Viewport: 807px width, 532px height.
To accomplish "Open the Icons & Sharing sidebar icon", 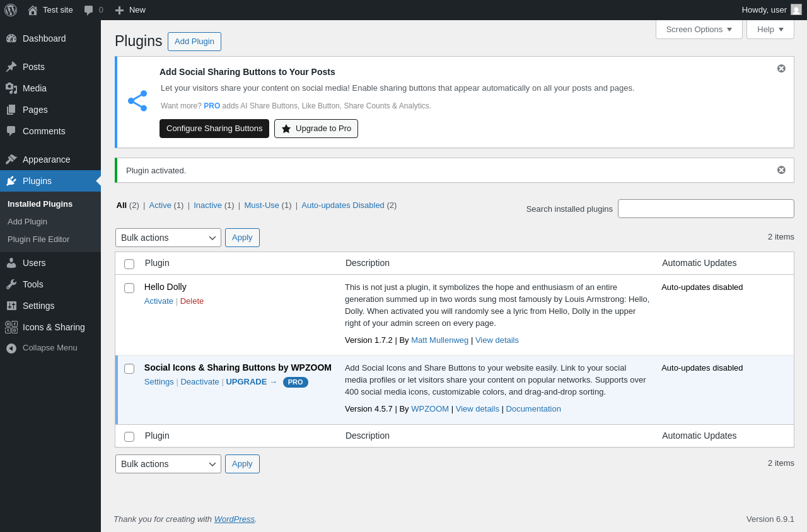I will pyautogui.click(x=11, y=327).
